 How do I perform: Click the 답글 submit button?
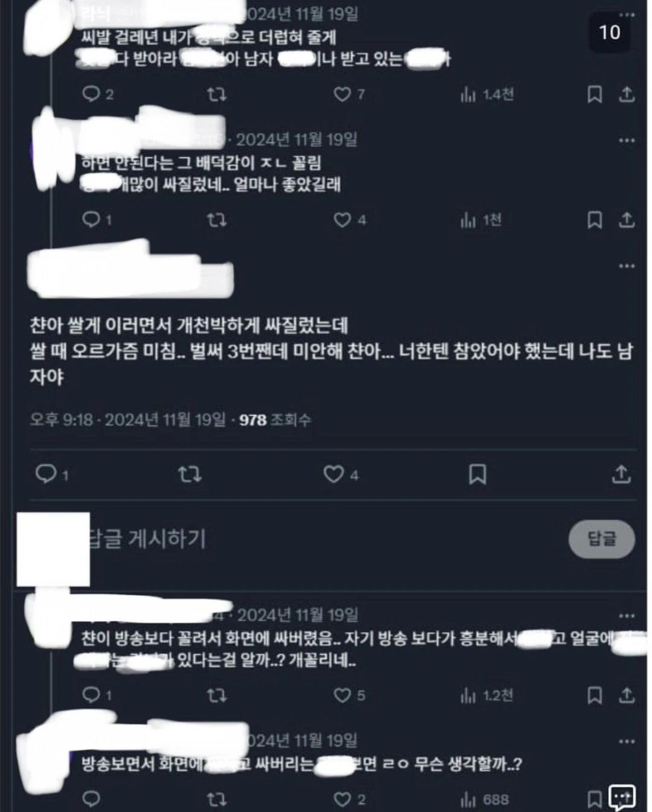click(x=601, y=539)
